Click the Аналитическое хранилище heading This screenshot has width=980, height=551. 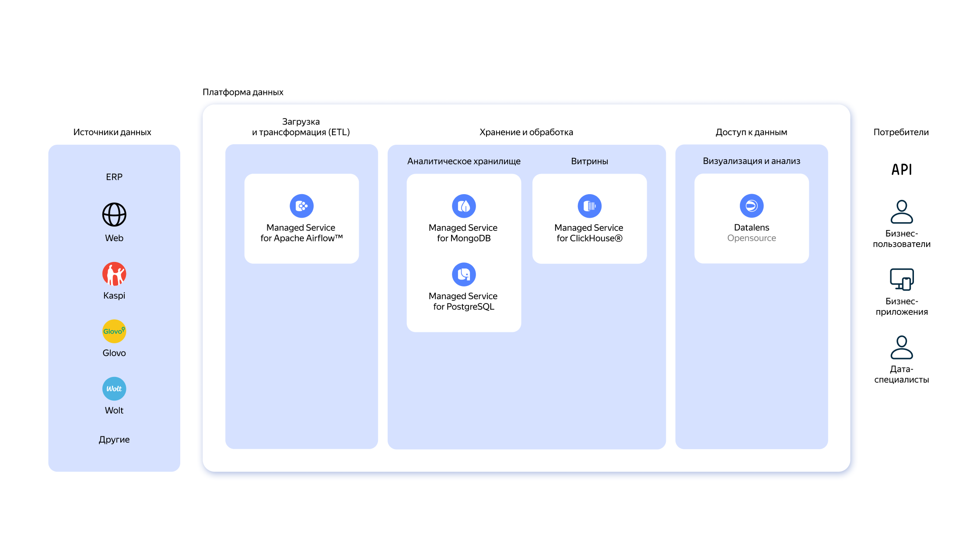click(x=464, y=161)
